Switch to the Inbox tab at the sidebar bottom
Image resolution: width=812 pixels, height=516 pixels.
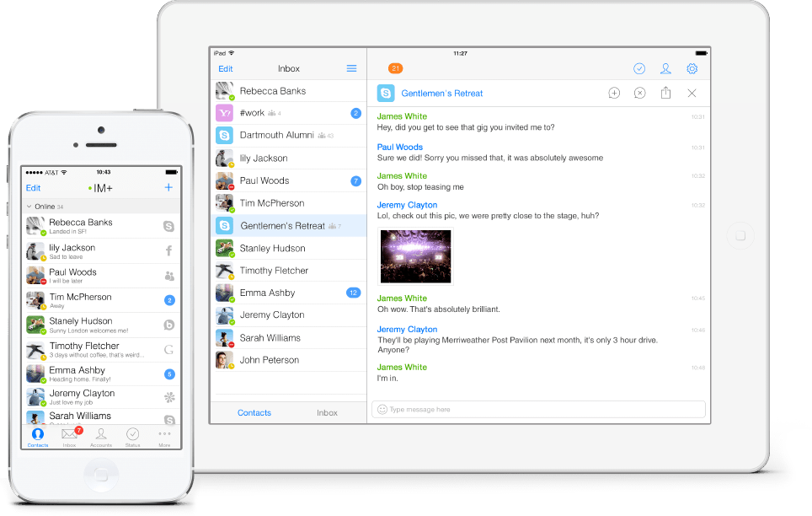[x=327, y=412]
